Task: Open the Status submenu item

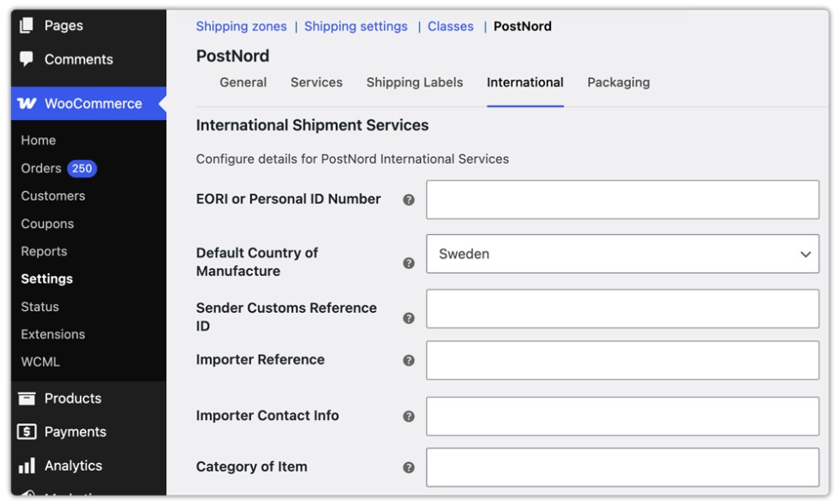Action: click(x=39, y=307)
